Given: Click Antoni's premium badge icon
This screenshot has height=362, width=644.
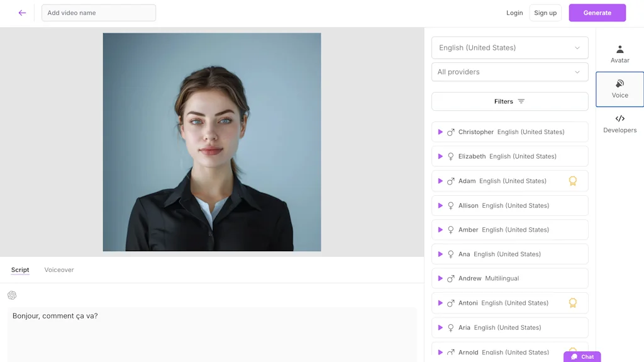Looking at the screenshot, I should [x=572, y=303].
